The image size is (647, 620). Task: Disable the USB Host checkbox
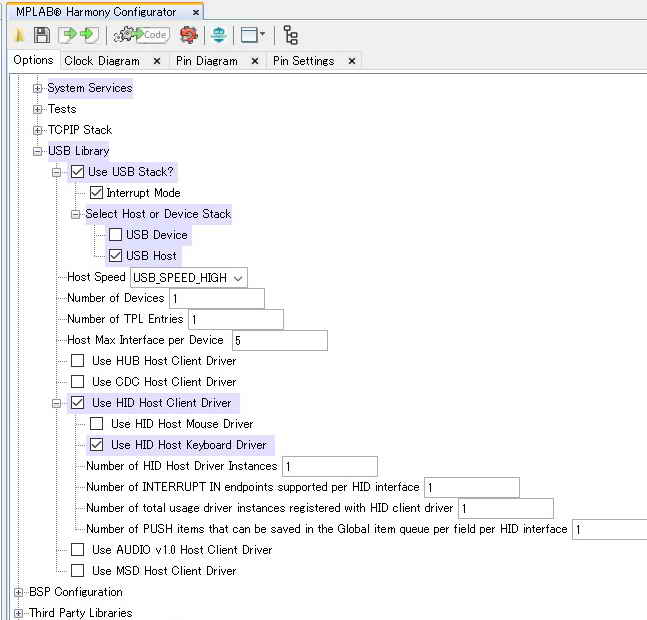click(x=115, y=256)
